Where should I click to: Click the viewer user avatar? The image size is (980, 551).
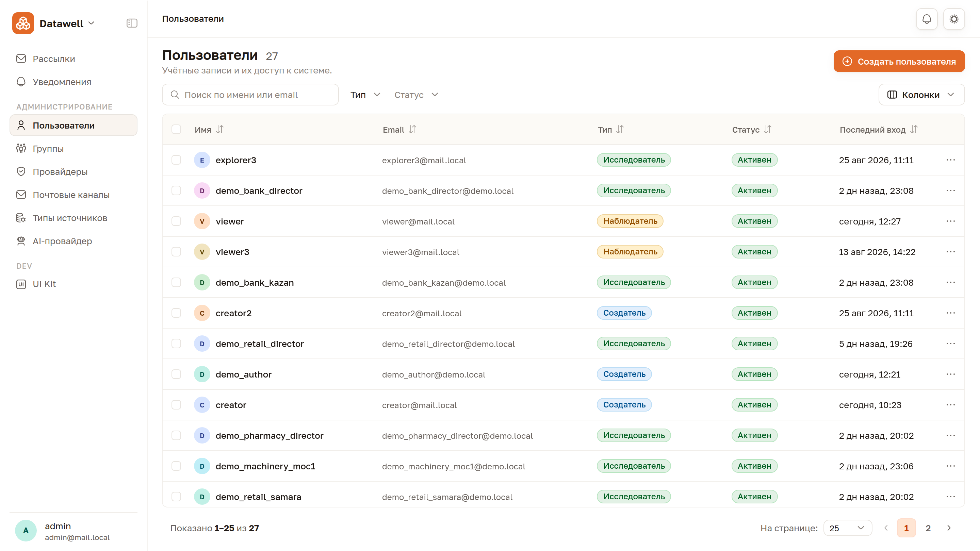click(x=202, y=221)
